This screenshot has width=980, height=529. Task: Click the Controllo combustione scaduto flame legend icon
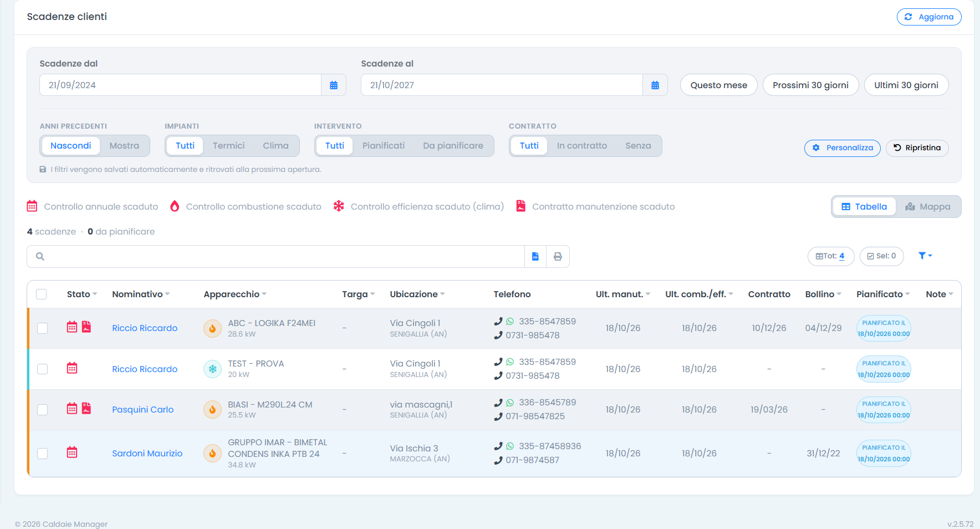(x=175, y=206)
